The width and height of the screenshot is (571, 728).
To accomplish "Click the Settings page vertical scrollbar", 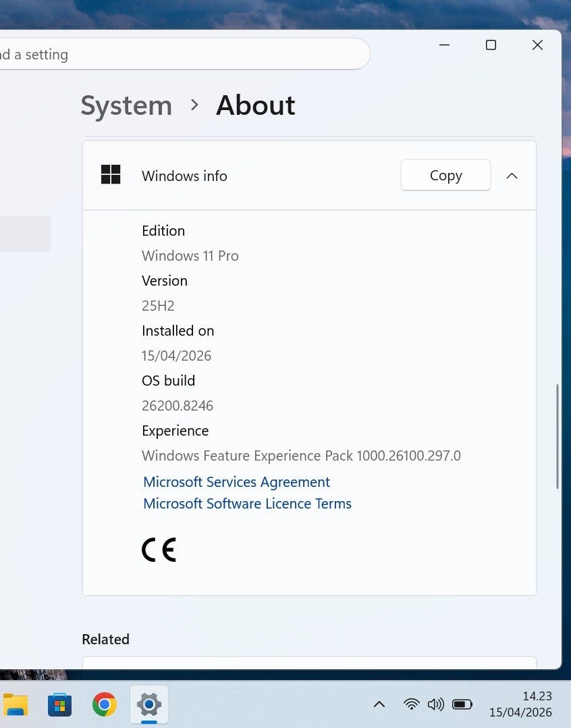I will 557,436.
